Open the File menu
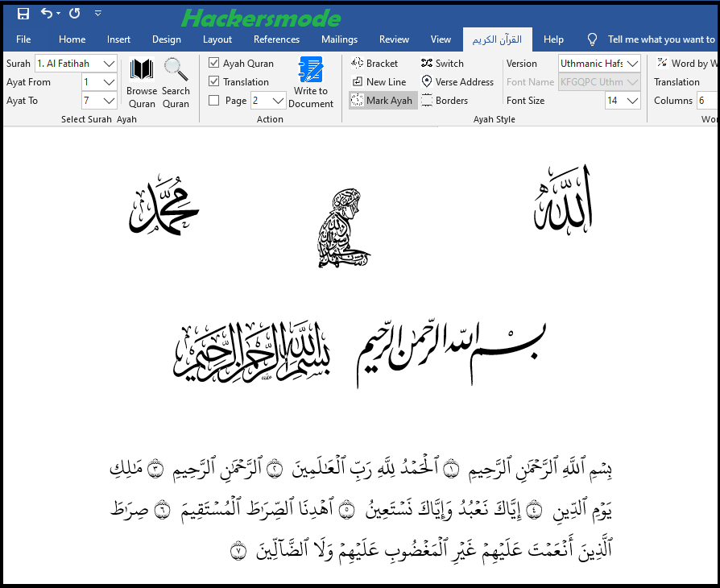The image size is (720, 588). [x=23, y=39]
